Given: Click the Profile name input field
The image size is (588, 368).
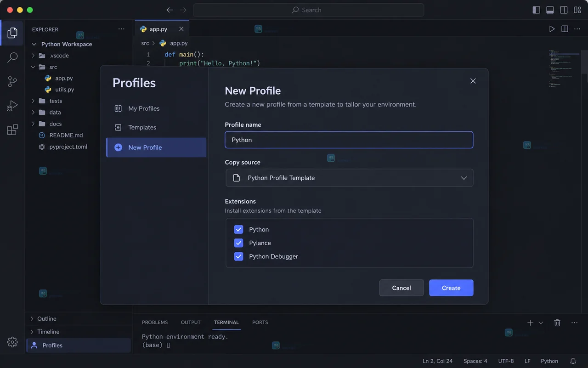Looking at the screenshot, I should [x=349, y=140].
